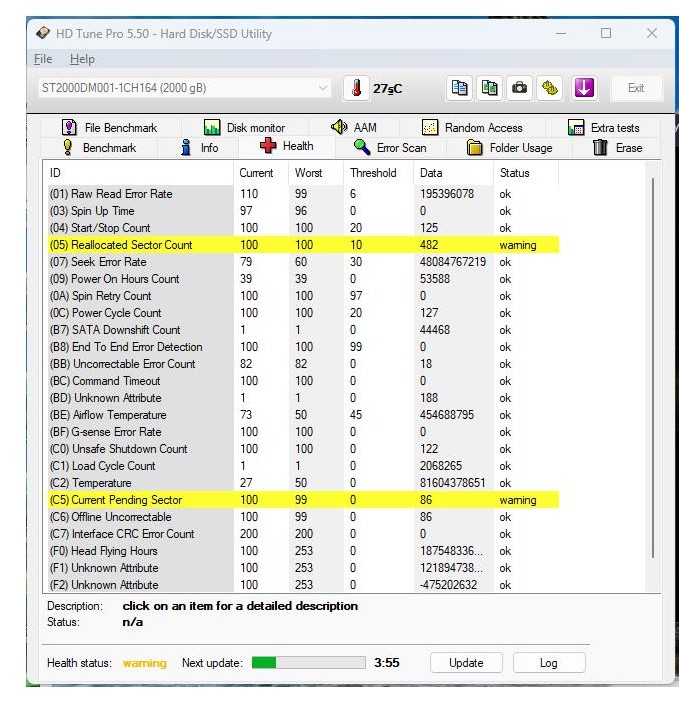Click the camera save screenshot icon
Screen dimensions: 679x708
pyautogui.click(x=520, y=88)
